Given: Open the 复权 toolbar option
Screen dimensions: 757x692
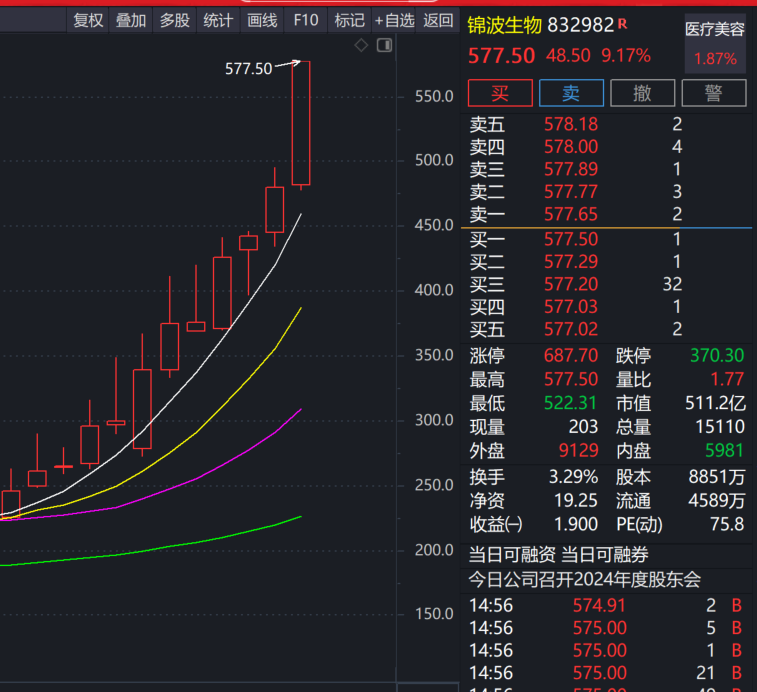Looking at the screenshot, I should [88, 20].
